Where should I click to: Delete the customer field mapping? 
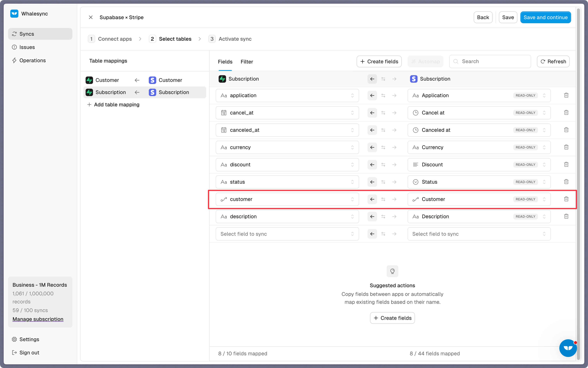[566, 199]
